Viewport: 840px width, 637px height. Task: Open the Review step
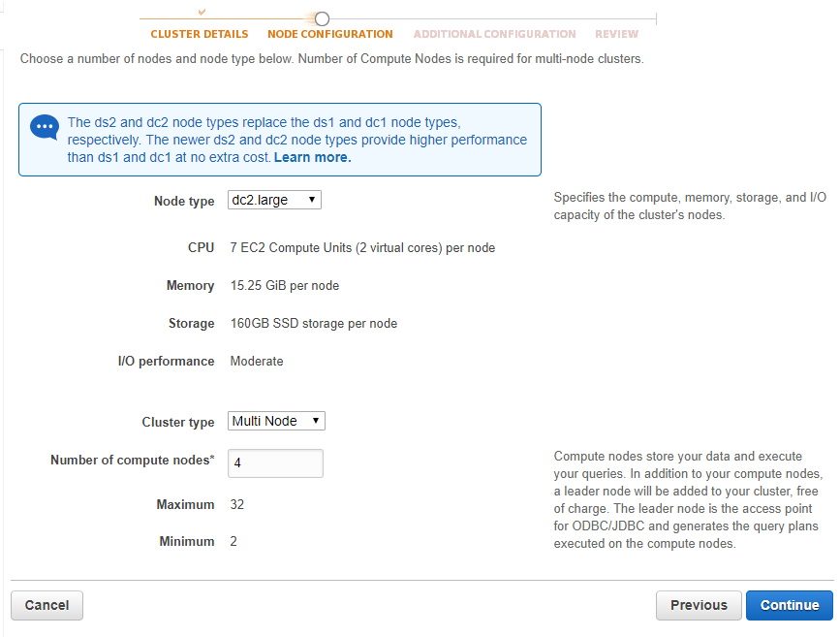(616, 34)
